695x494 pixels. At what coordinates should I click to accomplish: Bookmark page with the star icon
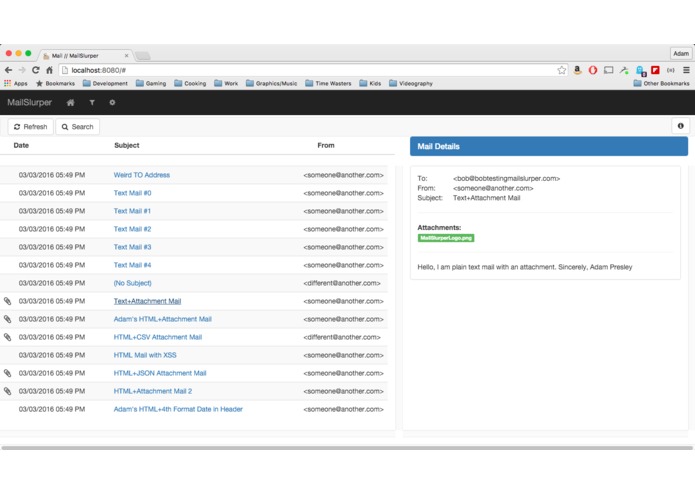coord(562,70)
